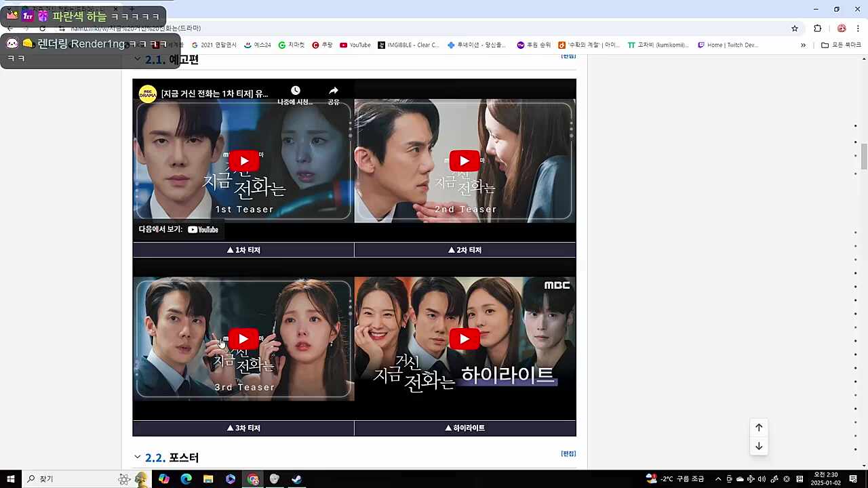The height and width of the screenshot is (488, 868).
Task: Expand the hidden bookmarks chevron
Action: (x=803, y=45)
